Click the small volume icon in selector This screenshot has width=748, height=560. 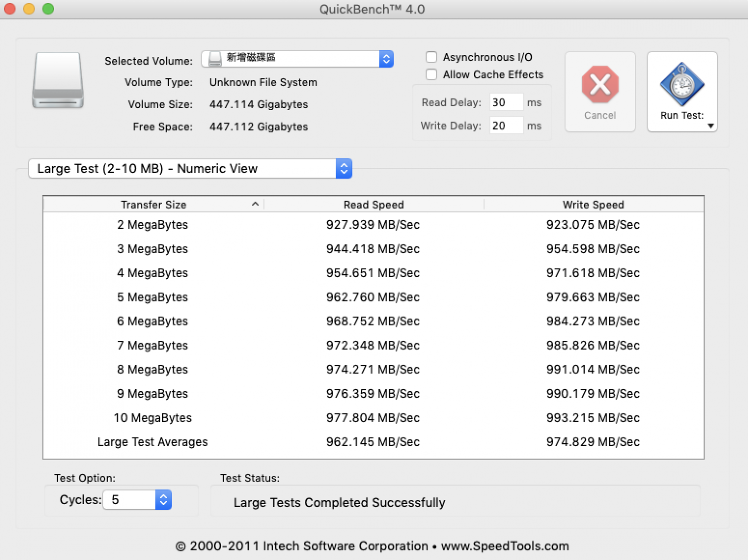coord(215,59)
